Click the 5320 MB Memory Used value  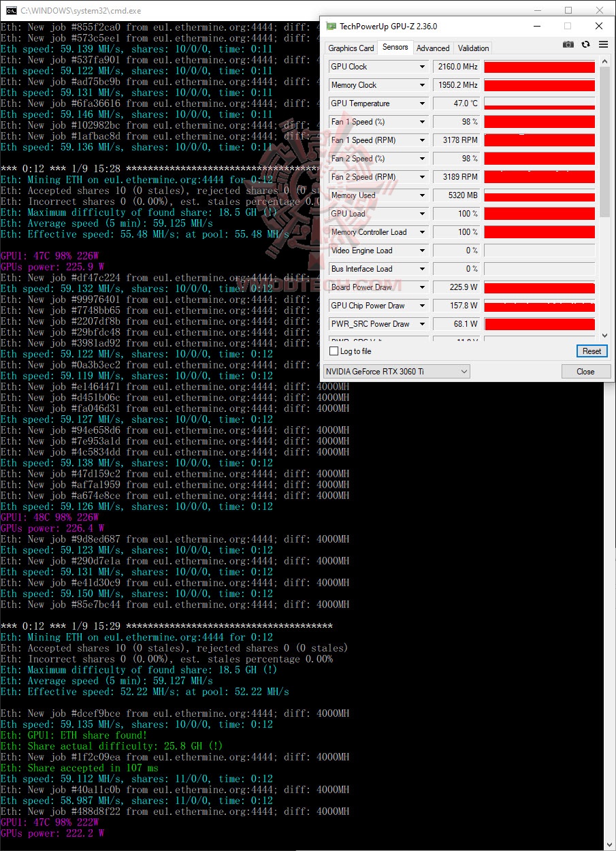coord(456,195)
